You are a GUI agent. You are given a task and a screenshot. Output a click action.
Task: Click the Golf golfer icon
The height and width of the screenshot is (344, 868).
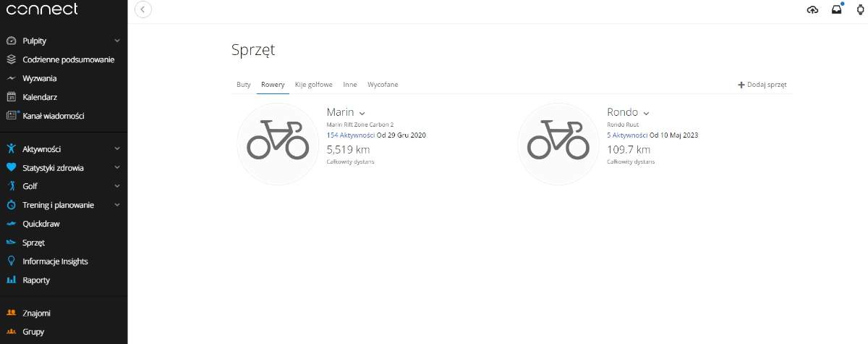11,186
